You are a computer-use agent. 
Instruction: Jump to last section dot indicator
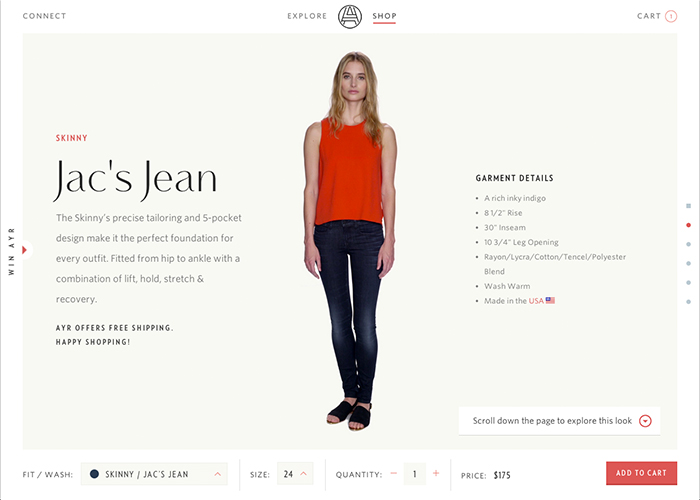coord(688,302)
